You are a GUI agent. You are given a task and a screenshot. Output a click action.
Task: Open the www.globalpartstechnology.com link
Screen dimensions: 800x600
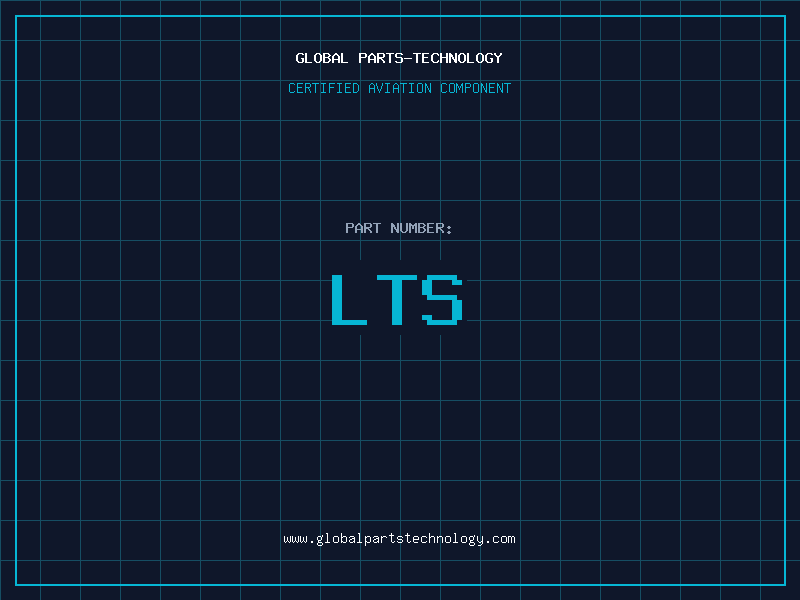[x=399, y=539]
